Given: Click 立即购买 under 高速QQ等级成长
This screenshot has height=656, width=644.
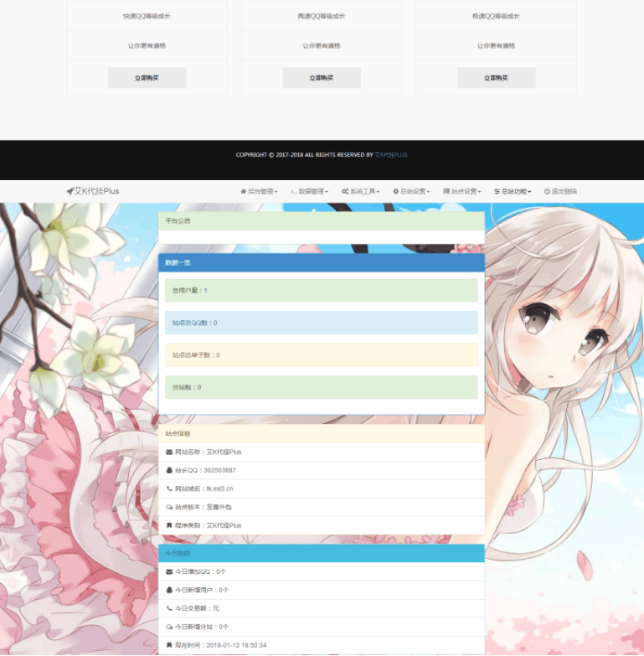Looking at the screenshot, I should pos(322,78).
